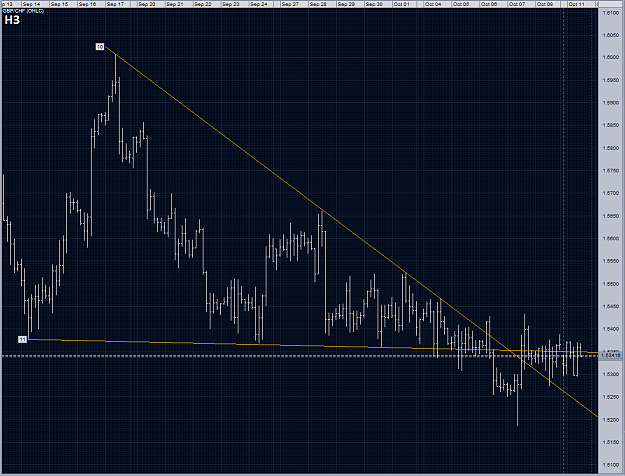Click the 1.6050 price axis label
625x476 pixels.
pos(610,35)
